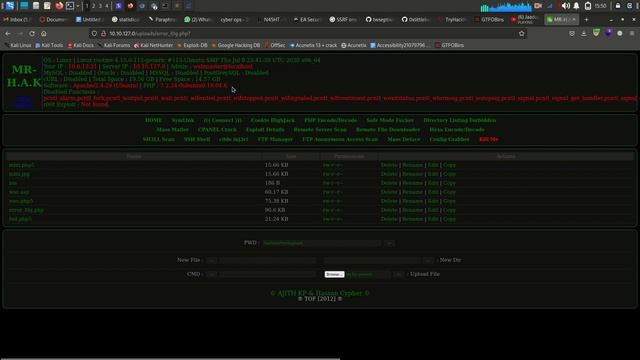
Task: Switch to the Inbox tab
Action: click(x=18, y=19)
